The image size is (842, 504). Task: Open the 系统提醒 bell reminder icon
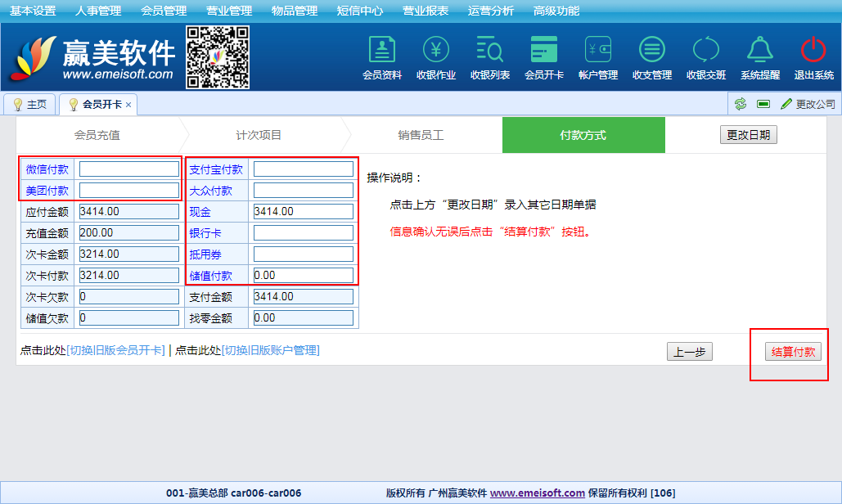[759, 51]
